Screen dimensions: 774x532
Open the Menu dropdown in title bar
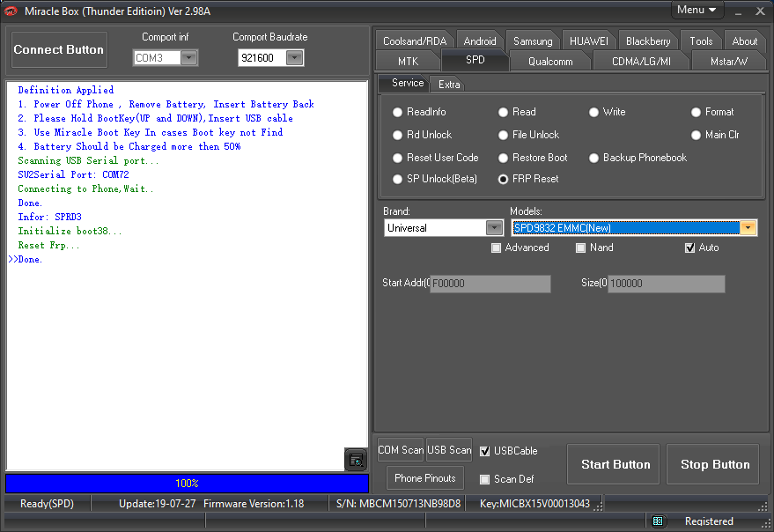697,10
